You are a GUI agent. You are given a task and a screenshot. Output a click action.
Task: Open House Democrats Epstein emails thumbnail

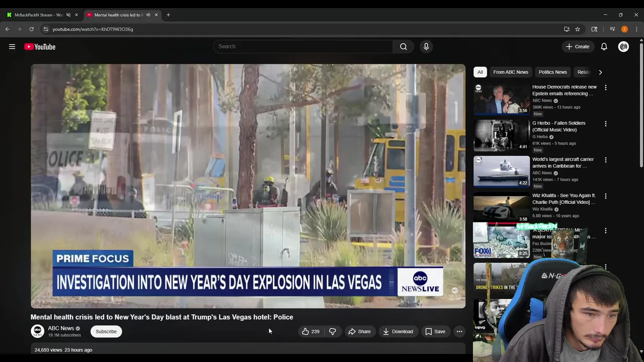click(x=502, y=99)
